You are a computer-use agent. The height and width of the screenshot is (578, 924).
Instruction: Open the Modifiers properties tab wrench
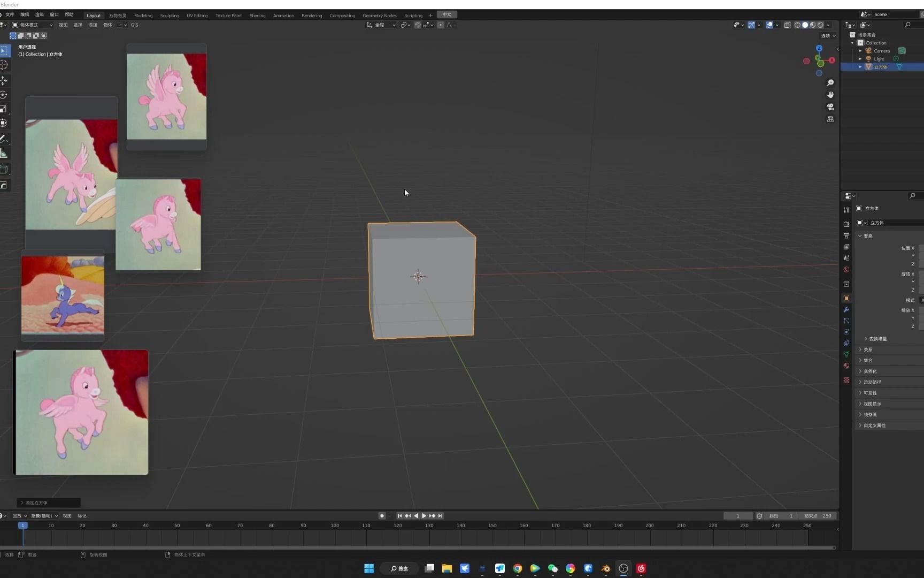pos(846,309)
